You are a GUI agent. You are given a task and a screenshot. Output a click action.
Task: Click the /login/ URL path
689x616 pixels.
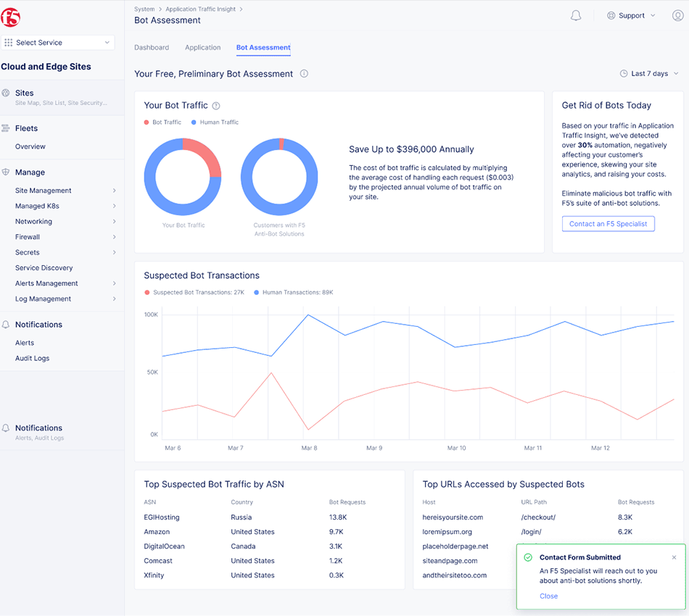[531, 532]
